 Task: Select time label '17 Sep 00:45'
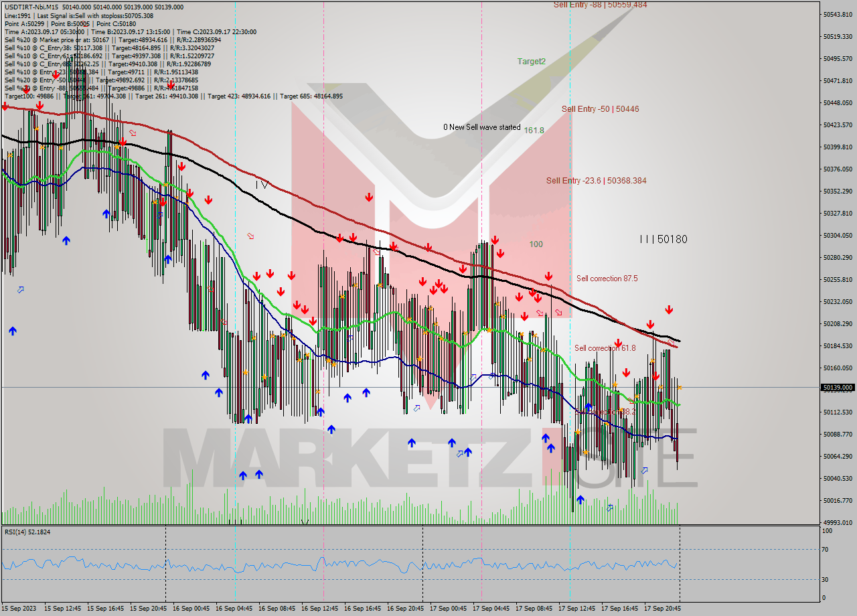[x=448, y=609]
